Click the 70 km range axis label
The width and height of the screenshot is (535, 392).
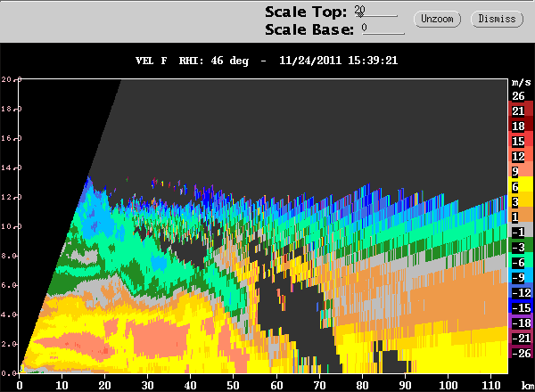tap(319, 386)
